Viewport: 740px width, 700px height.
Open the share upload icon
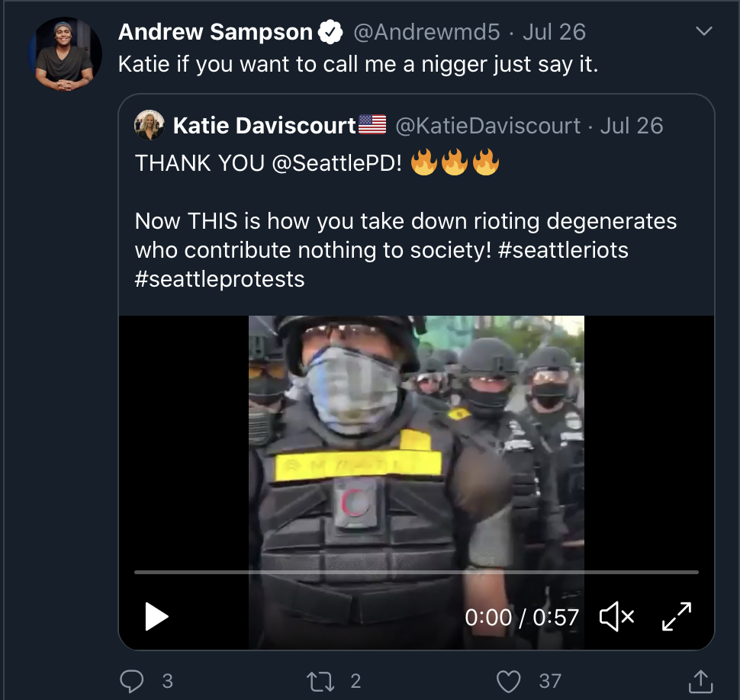pyautogui.click(x=701, y=681)
